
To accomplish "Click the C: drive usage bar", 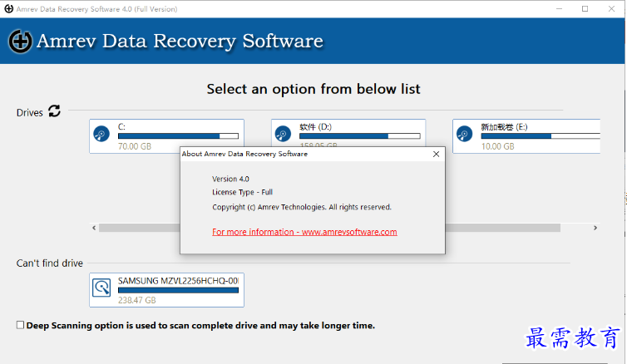I will click(x=178, y=136).
